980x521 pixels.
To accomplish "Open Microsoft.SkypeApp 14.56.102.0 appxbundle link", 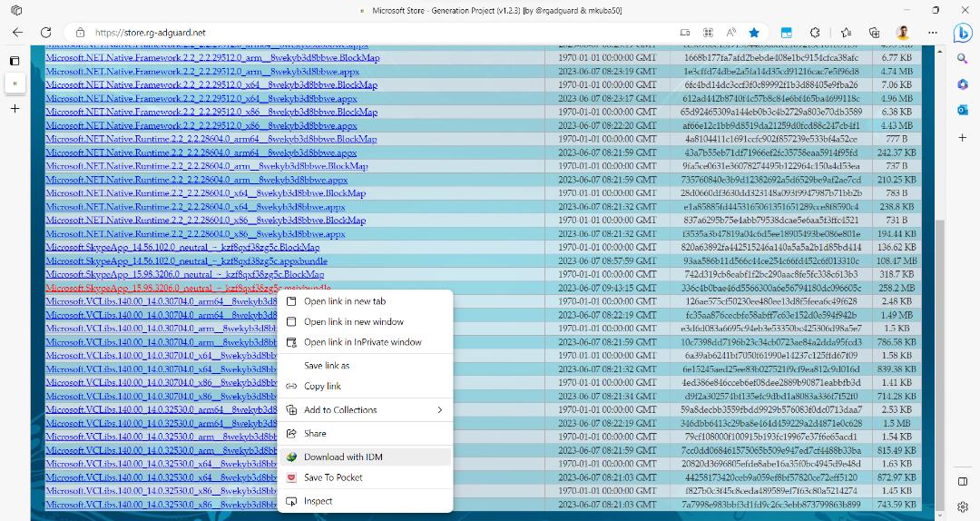I will (x=186, y=260).
